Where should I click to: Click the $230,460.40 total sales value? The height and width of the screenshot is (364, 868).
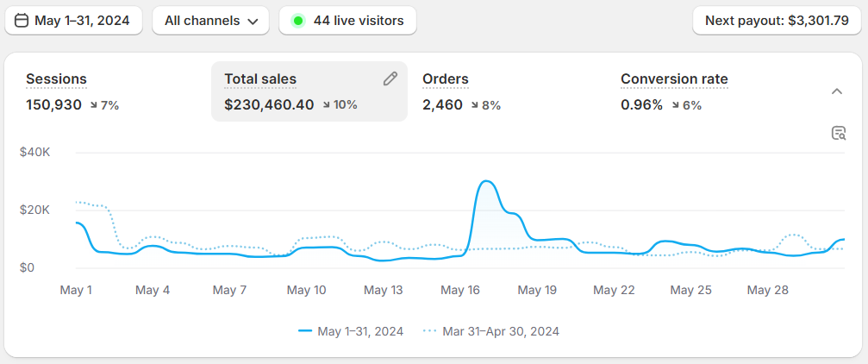tap(269, 104)
